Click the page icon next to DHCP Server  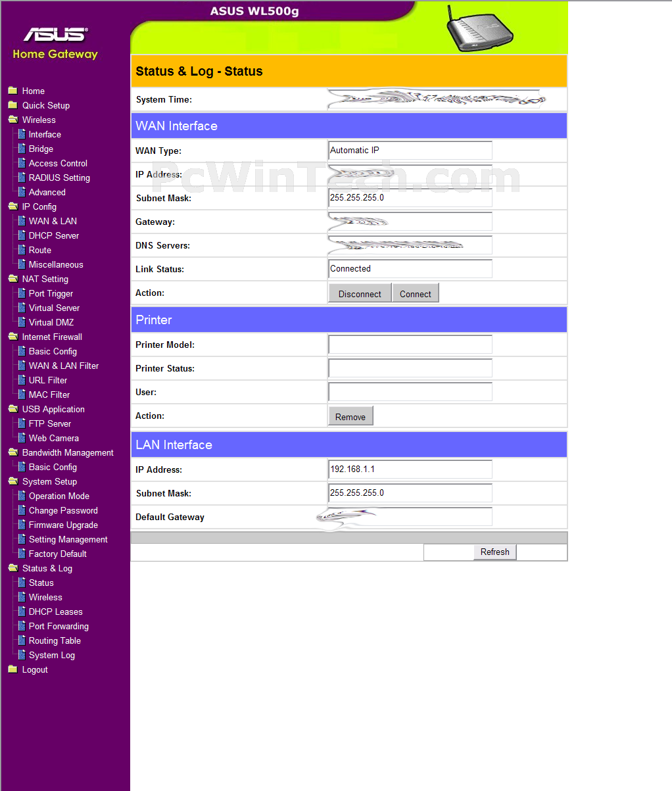22,235
